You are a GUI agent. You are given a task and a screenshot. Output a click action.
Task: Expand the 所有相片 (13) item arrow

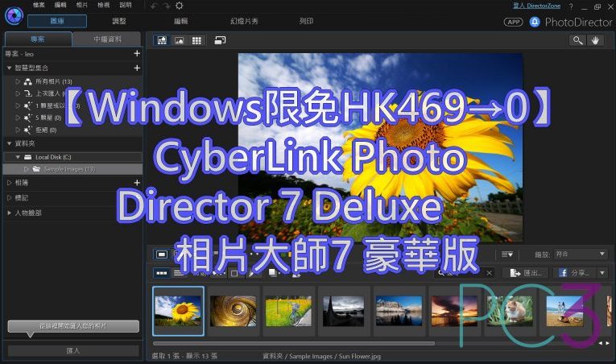pos(18,81)
